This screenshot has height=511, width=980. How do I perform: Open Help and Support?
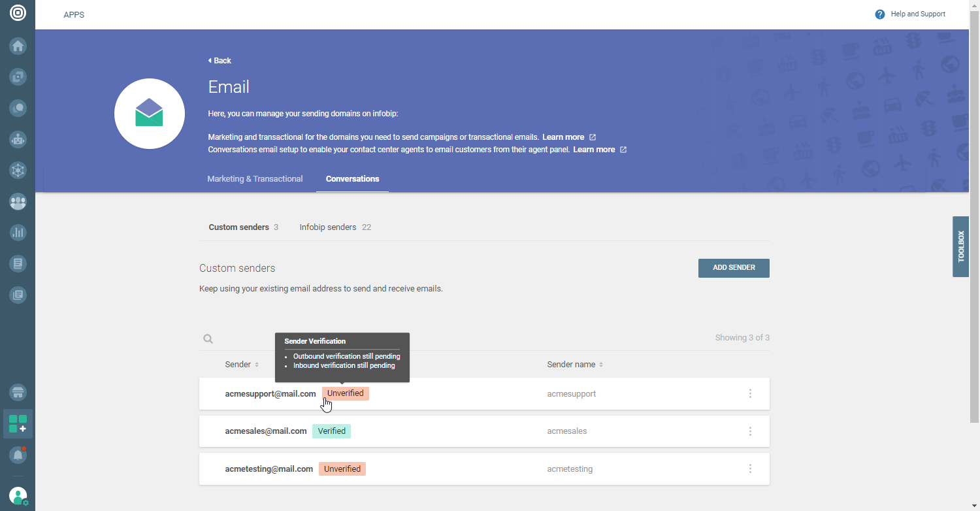point(911,14)
